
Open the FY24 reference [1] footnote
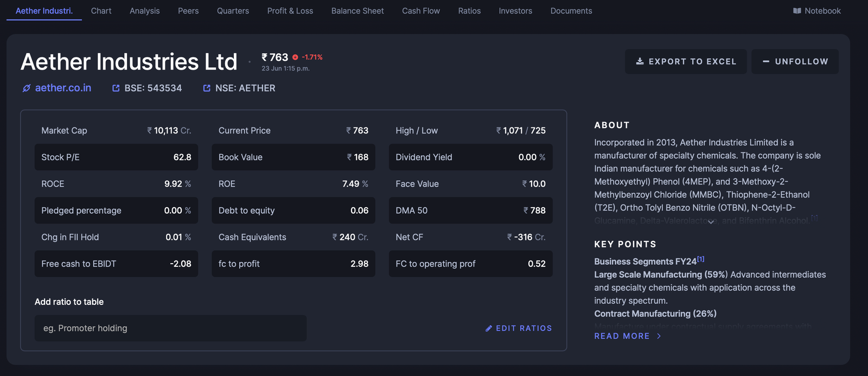coord(701,259)
